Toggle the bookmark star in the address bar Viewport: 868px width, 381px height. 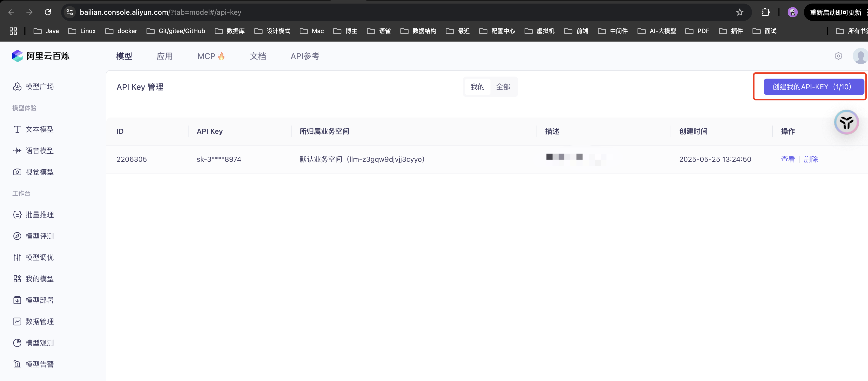point(739,12)
